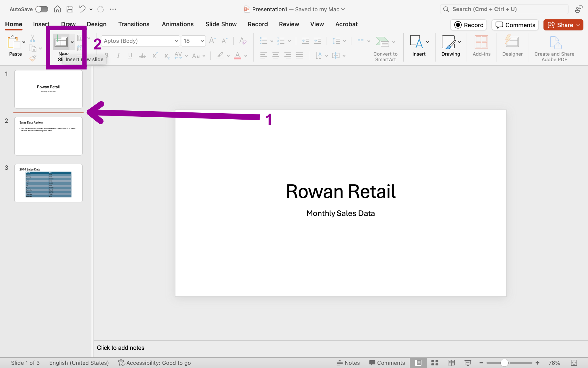
Task: Align text right
Action: 287,55
